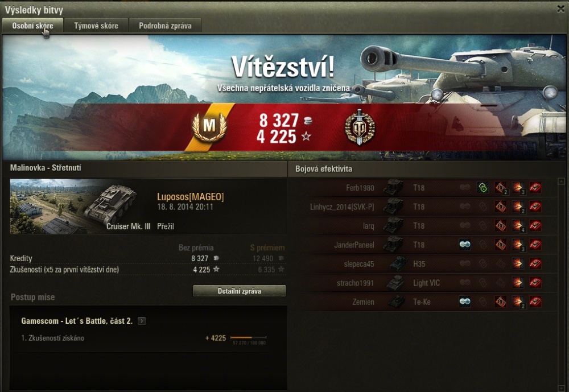Click green detection icon in Ferb1980 row
Image resolution: width=569 pixels, height=392 pixels.
[483, 188]
